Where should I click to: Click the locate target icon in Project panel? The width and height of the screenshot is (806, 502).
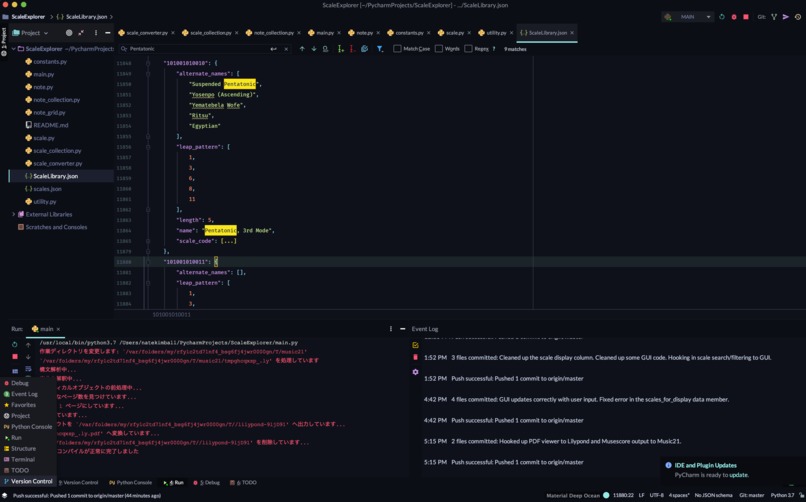point(69,33)
